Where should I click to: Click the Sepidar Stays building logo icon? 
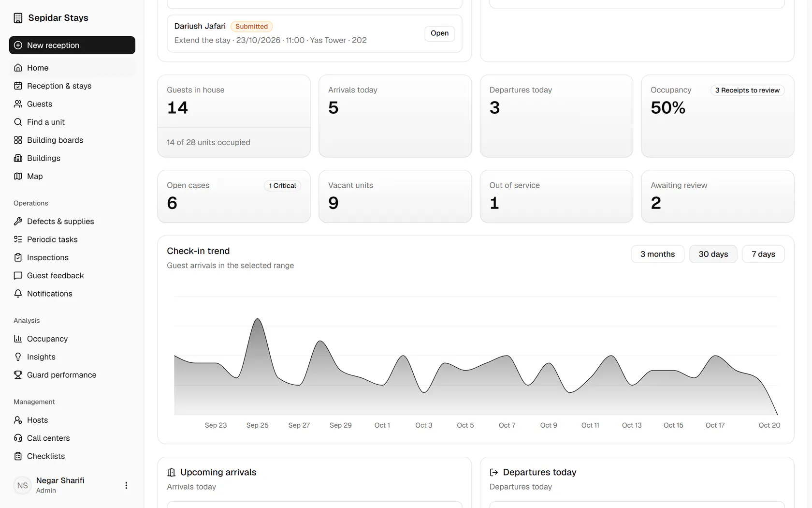pyautogui.click(x=18, y=18)
